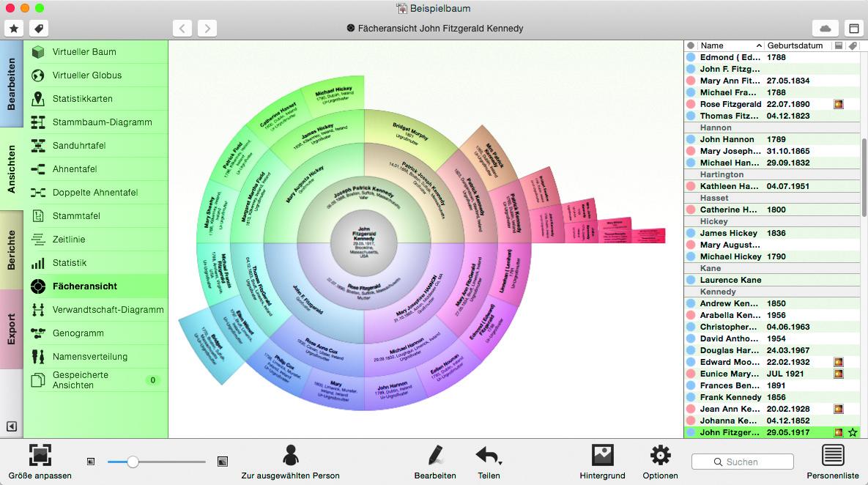Click star marker on John Fitzger... row
Viewport: 868px width, 485px height.
click(x=853, y=432)
